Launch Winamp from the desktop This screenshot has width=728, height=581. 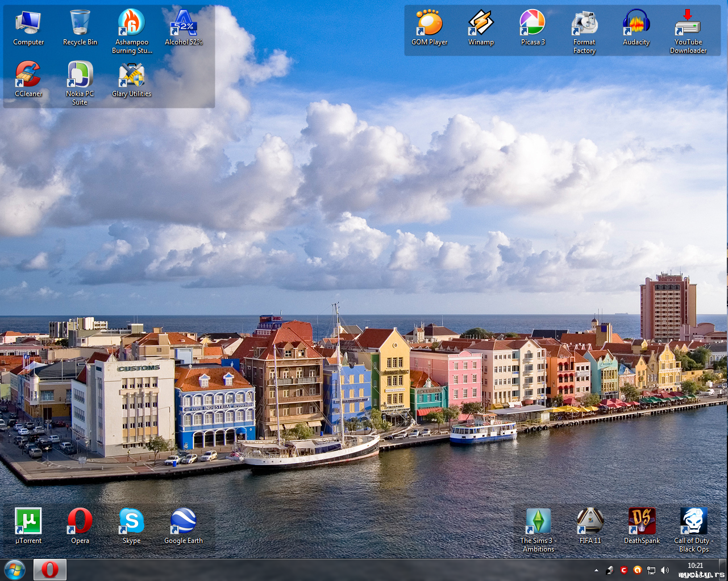pyautogui.click(x=481, y=24)
